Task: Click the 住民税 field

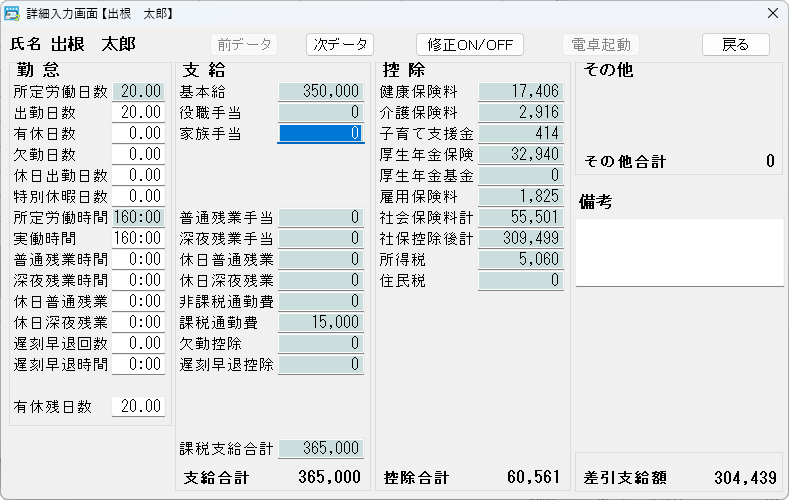Action: (520, 281)
